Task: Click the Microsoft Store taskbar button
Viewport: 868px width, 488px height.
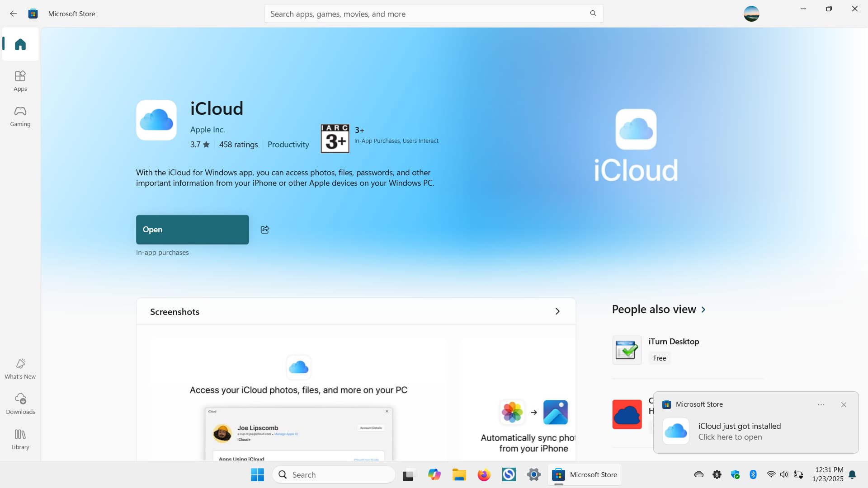Action: click(585, 474)
